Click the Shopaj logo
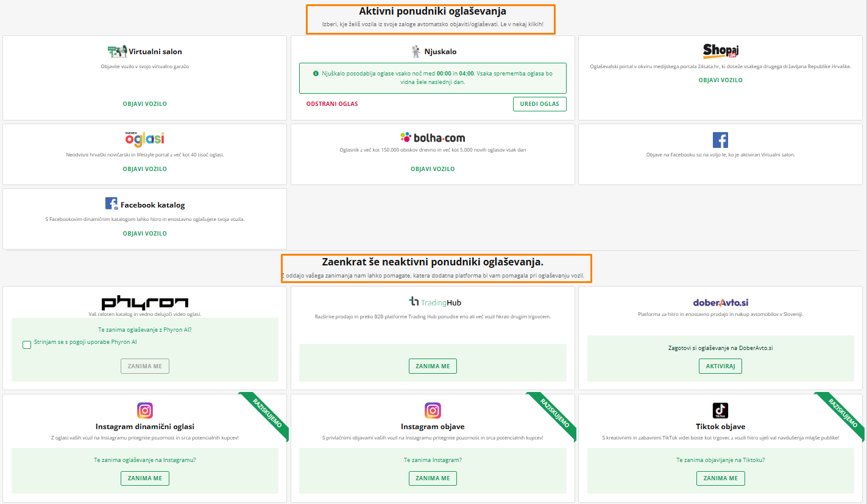The width and height of the screenshot is (867, 504). tap(720, 51)
